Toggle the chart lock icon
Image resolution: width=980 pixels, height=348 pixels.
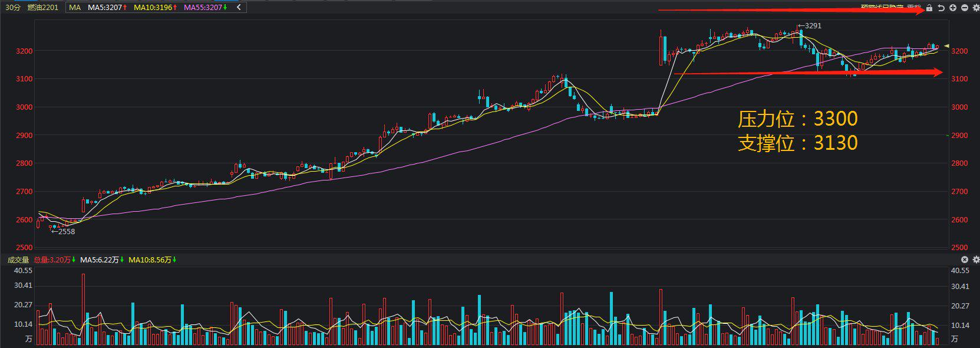coord(929,8)
